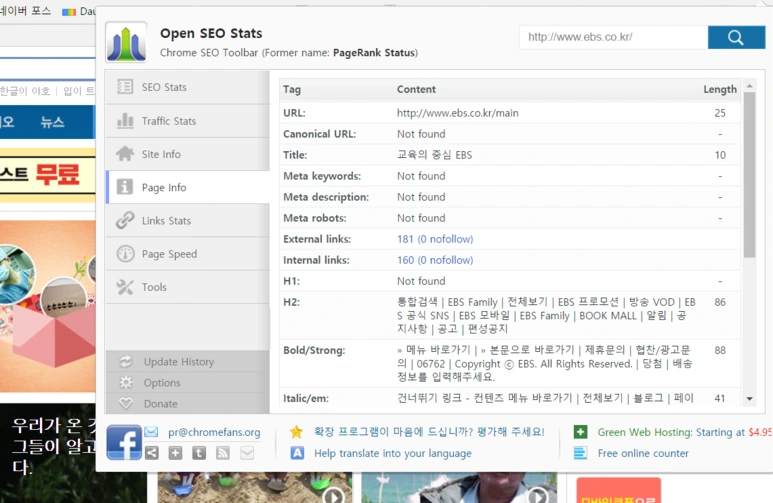Click the Links Stats chain icon

coord(125,220)
